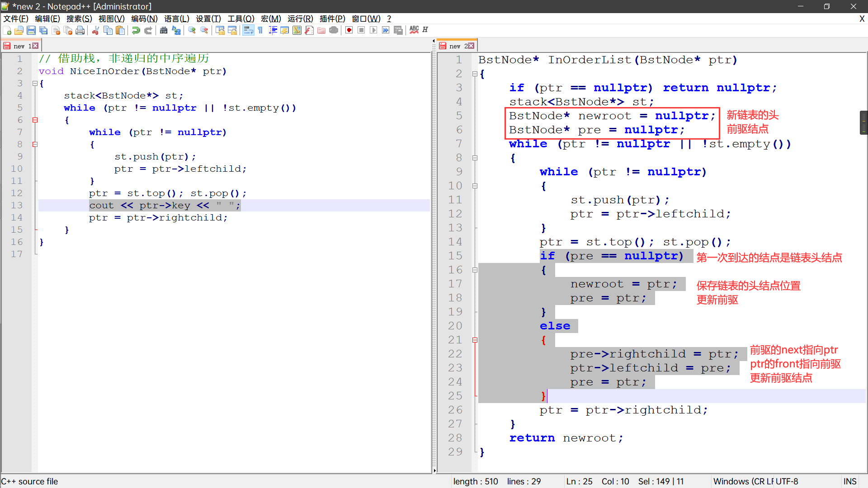Click the Zoom in magnifier icon
The width and height of the screenshot is (868, 488).
click(192, 30)
